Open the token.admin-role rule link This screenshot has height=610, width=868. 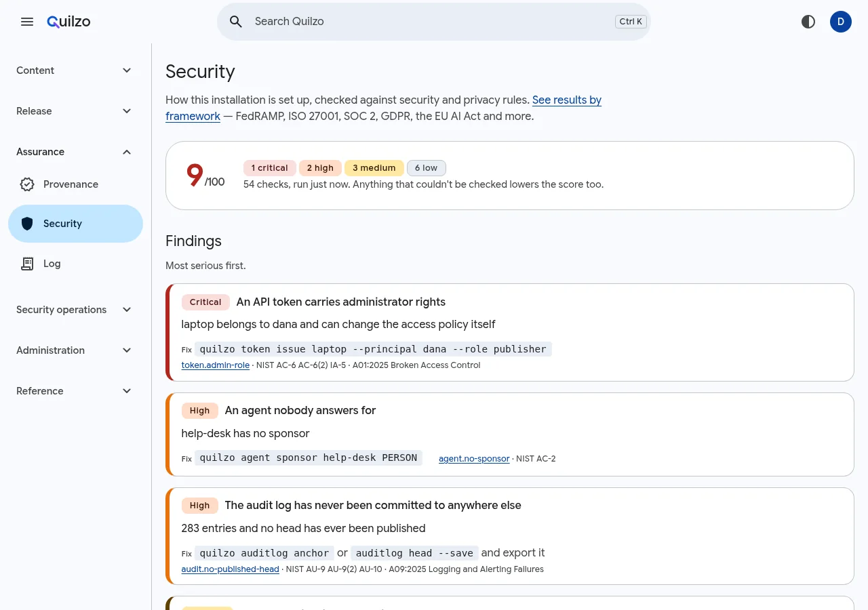pos(215,365)
